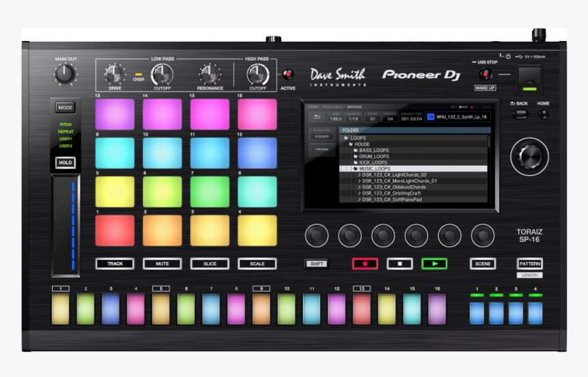
Task: Start playback with the green play button
Action: point(434,263)
